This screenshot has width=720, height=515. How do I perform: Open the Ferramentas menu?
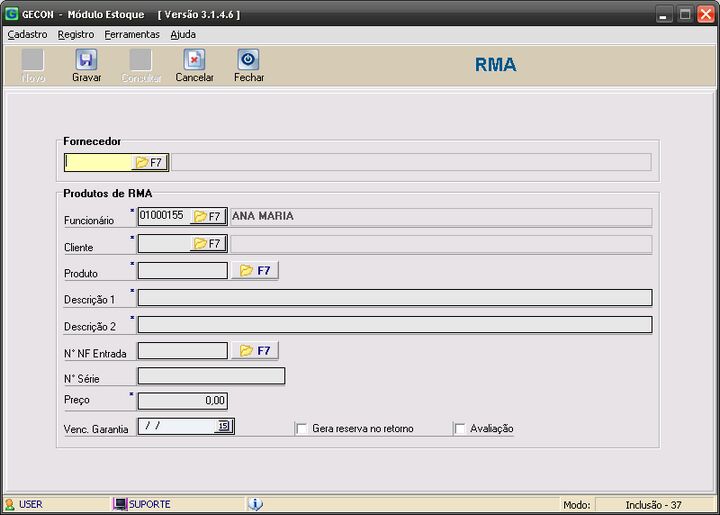click(x=132, y=34)
